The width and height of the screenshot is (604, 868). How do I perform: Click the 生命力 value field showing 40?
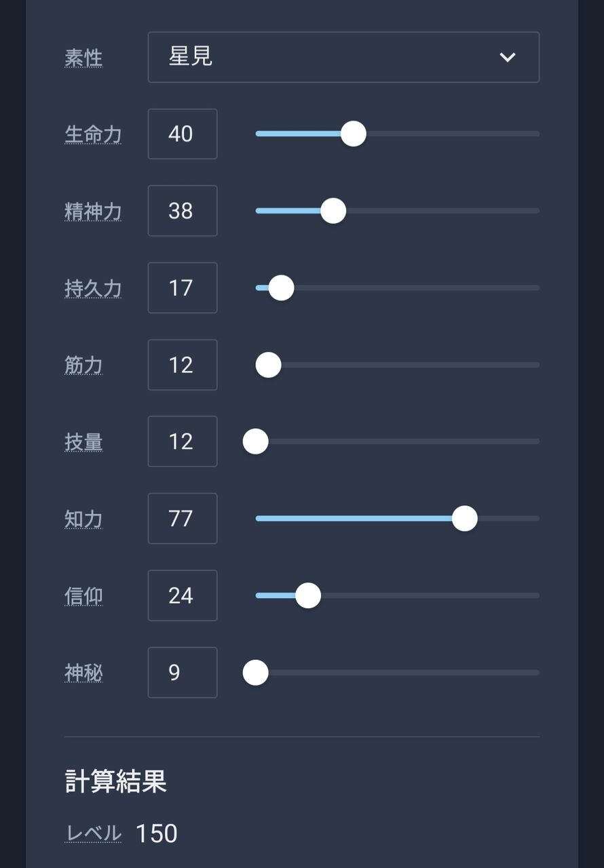183,134
